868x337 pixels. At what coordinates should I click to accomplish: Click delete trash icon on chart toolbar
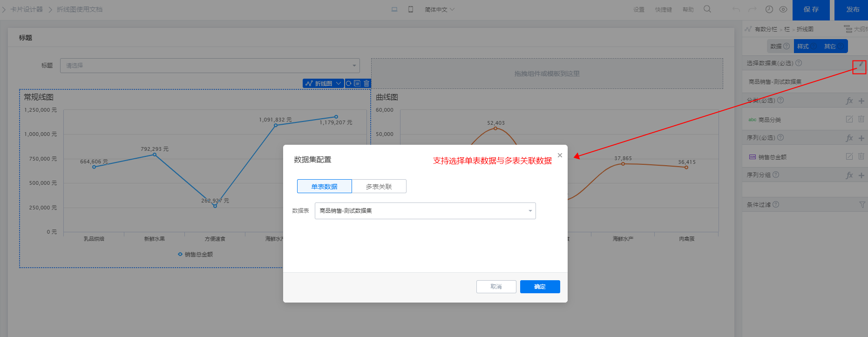(366, 83)
